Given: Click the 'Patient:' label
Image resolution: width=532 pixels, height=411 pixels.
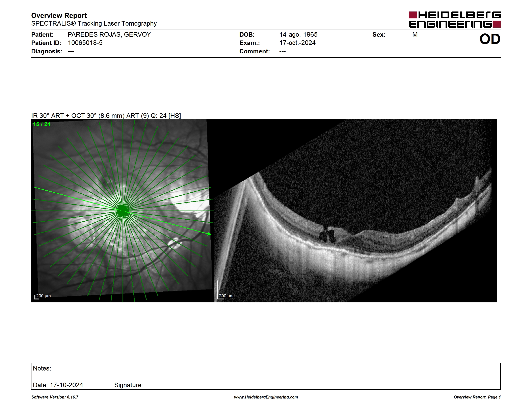Looking at the screenshot, I should [42, 35].
